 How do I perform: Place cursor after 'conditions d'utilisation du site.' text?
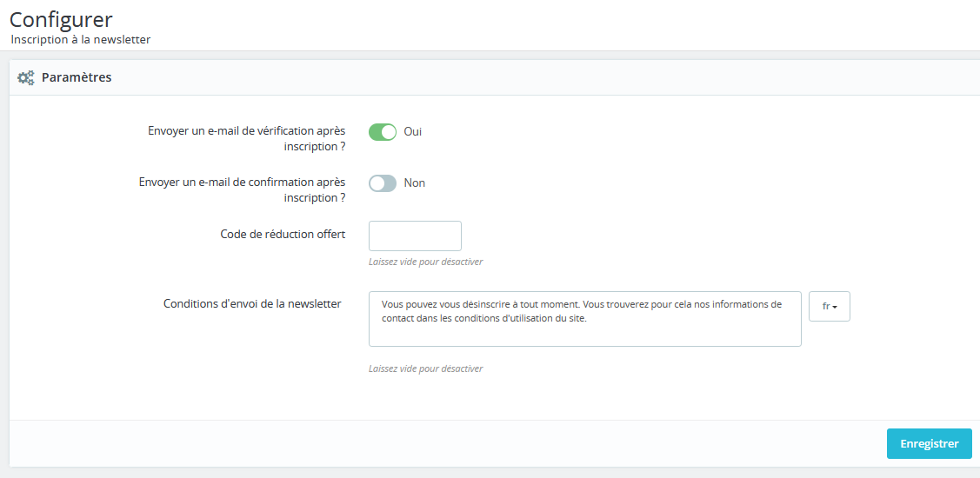click(588, 317)
